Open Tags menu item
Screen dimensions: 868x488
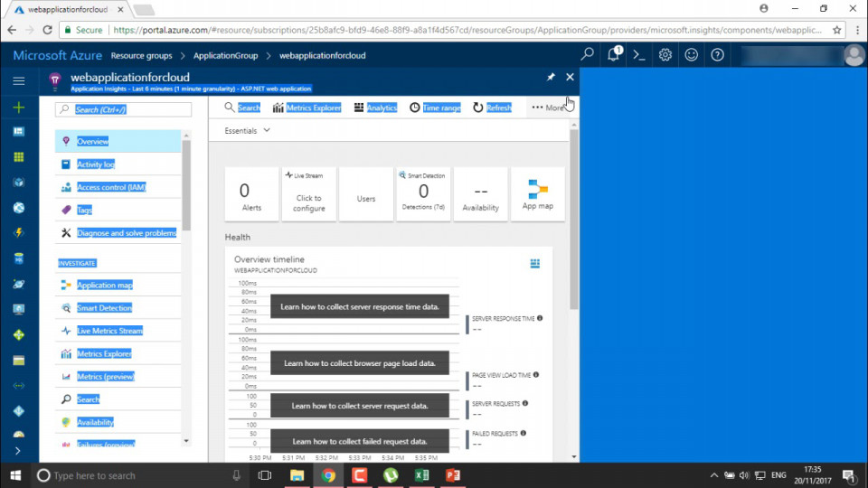[118, 210]
